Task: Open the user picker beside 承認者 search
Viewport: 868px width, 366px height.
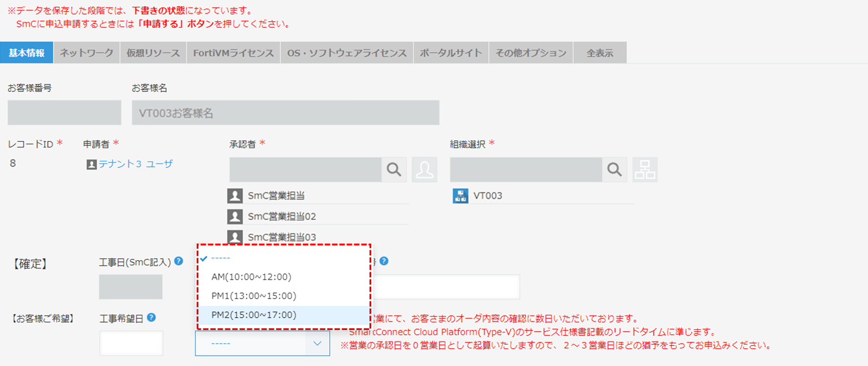Action: coord(425,169)
